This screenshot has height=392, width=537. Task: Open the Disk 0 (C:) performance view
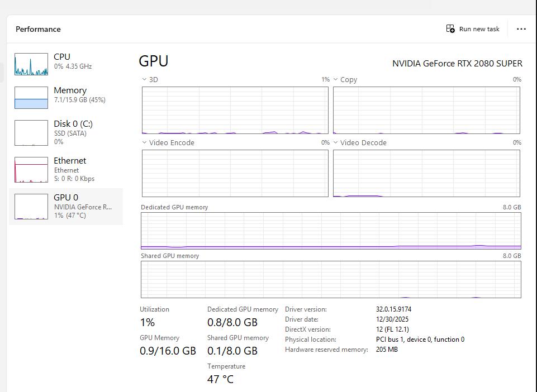73,132
